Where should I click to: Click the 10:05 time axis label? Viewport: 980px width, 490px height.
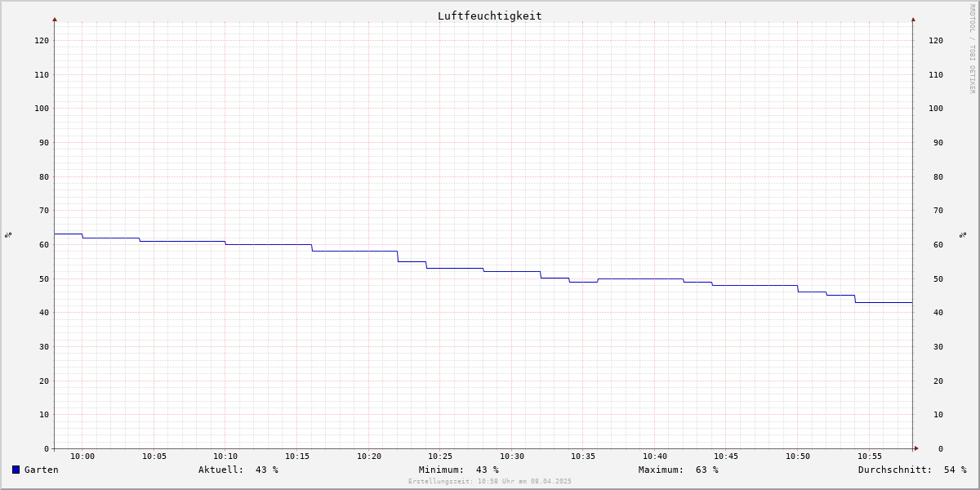(154, 457)
